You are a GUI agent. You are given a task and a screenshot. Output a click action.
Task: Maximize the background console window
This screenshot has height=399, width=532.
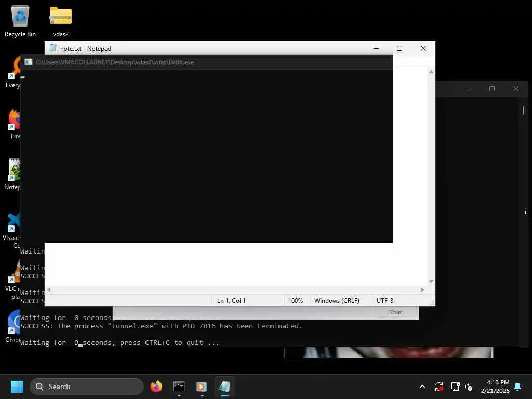492,89
